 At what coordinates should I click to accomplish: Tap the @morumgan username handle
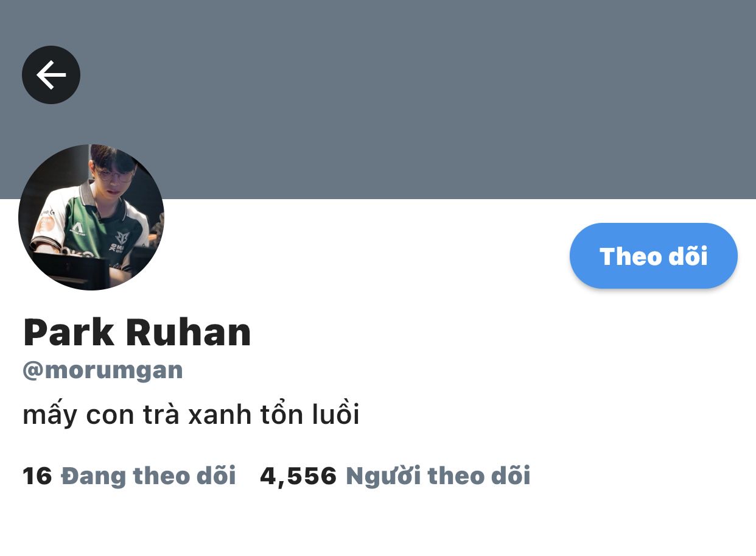click(x=103, y=370)
